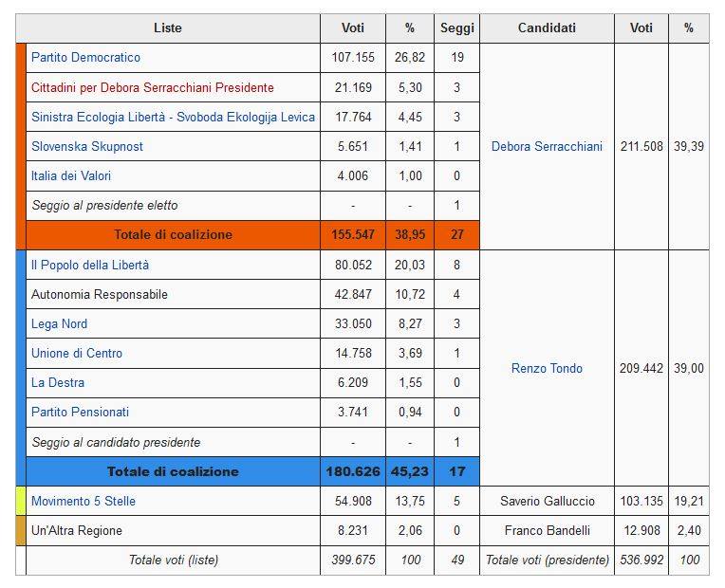Click the 14.758 votes cell
This screenshot has height=588, width=725.
pos(353,353)
